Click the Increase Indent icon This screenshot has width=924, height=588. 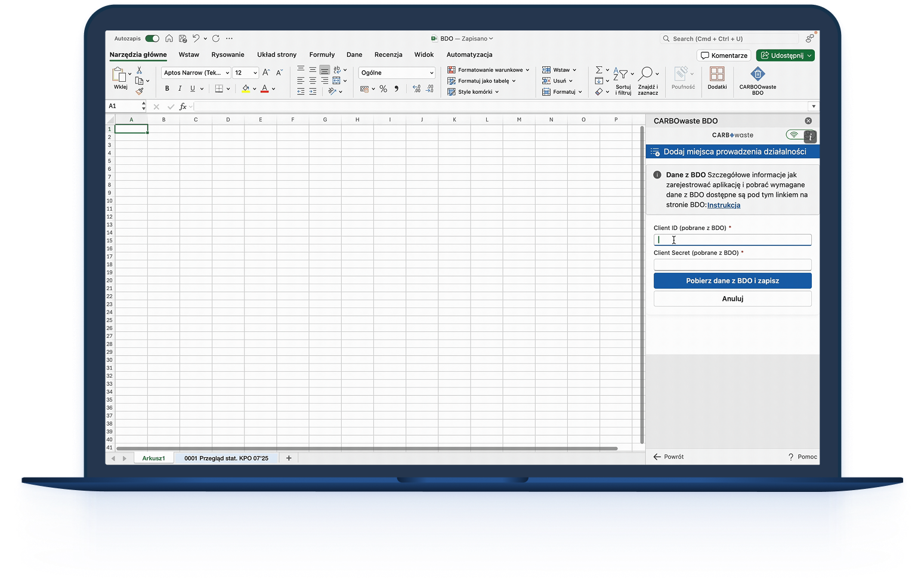(x=313, y=91)
